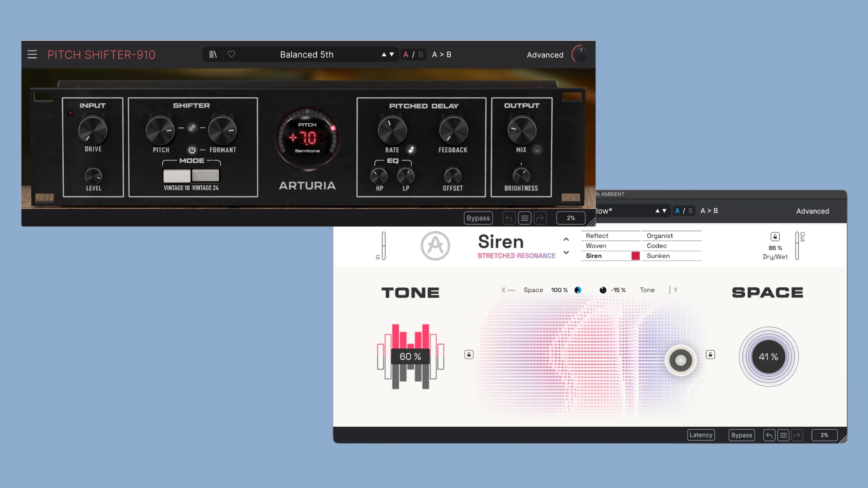Click the undo arrow in Pitch Shifter footer
868x488 pixels.
pyautogui.click(x=509, y=219)
